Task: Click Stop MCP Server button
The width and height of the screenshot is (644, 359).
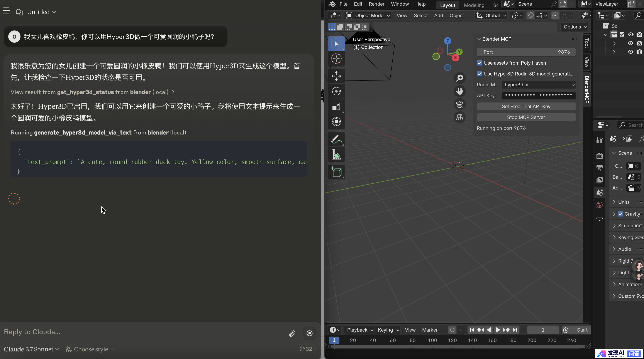Action: tap(526, 117)
